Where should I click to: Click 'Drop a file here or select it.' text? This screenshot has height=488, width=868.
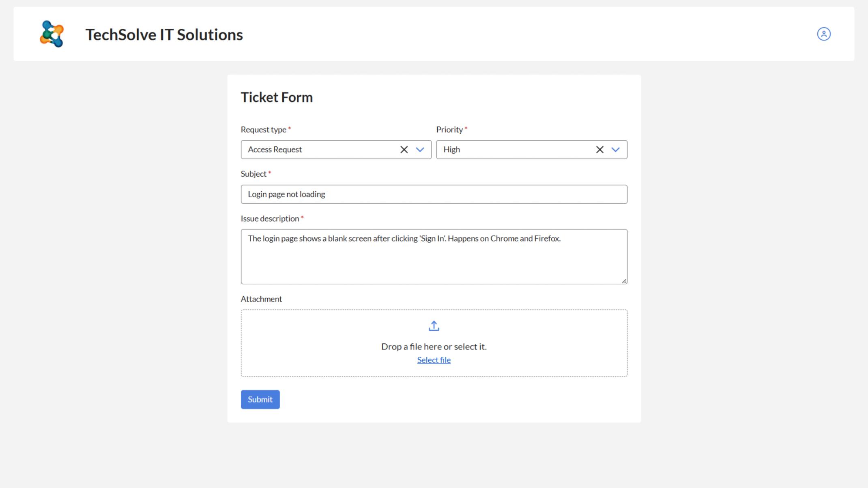point(434,347)
